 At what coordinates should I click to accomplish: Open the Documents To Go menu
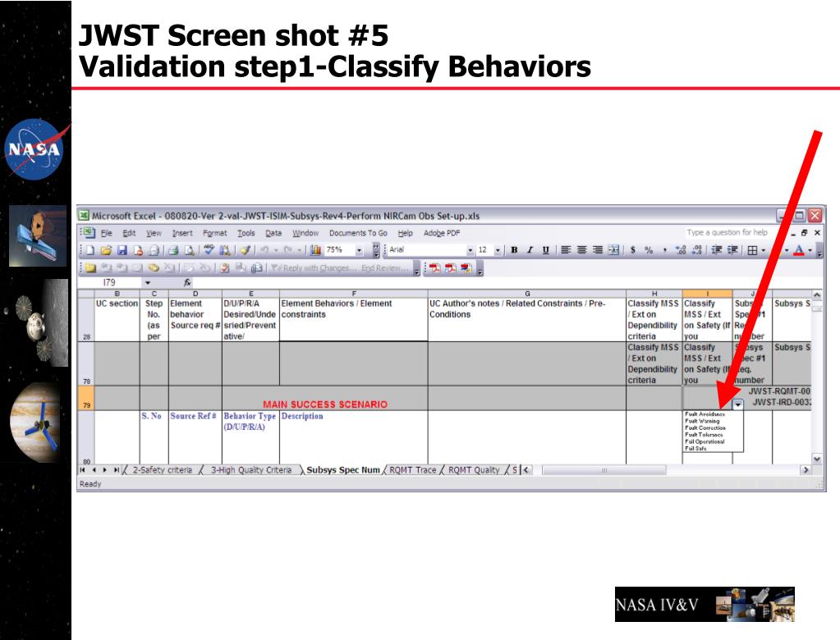[x=358, y=233]
